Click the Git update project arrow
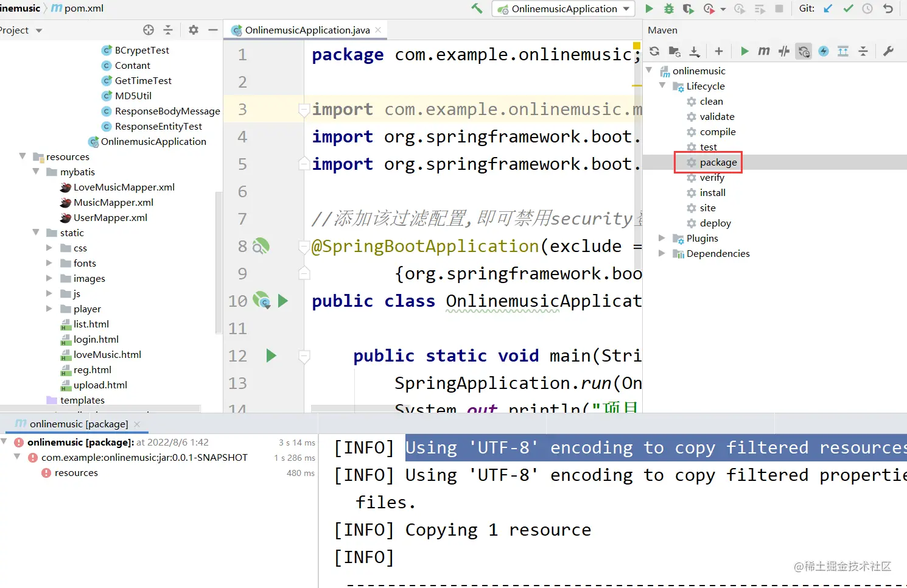 click(828, 9)
